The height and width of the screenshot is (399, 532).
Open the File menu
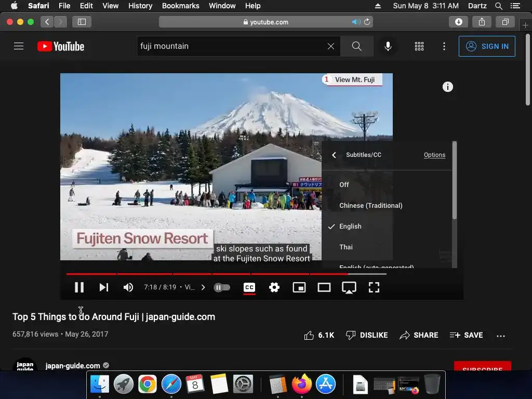[64, 6]
